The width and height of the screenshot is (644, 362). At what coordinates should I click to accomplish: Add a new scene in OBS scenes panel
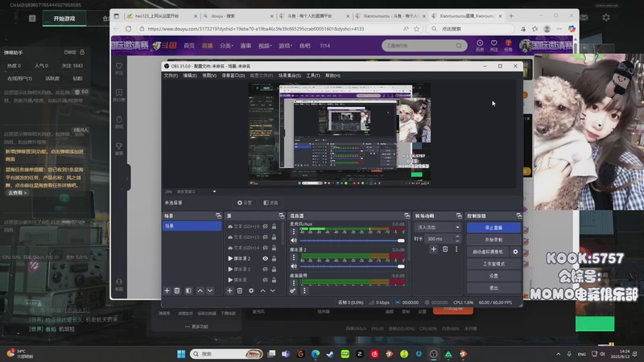167,290
